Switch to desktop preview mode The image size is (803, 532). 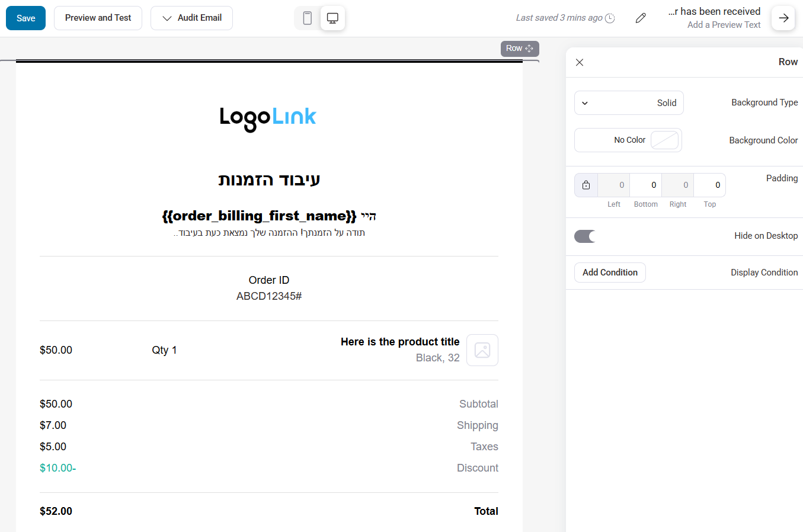click(332, 18)
